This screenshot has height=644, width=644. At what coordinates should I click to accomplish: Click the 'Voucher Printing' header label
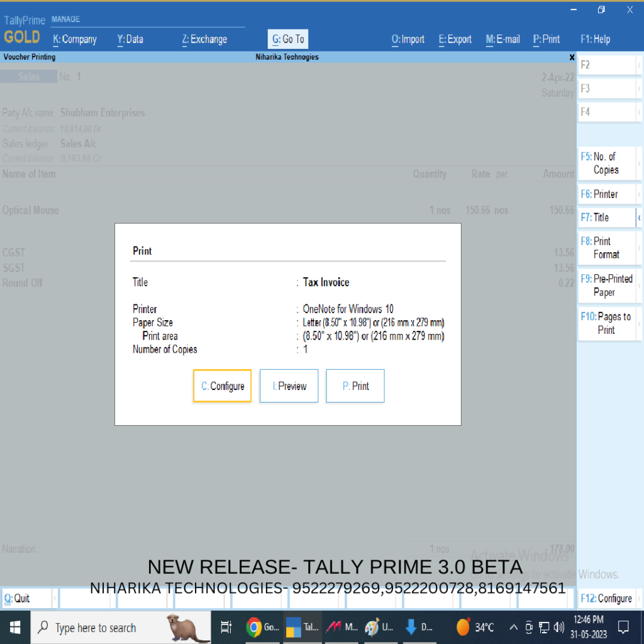(30, 57)
